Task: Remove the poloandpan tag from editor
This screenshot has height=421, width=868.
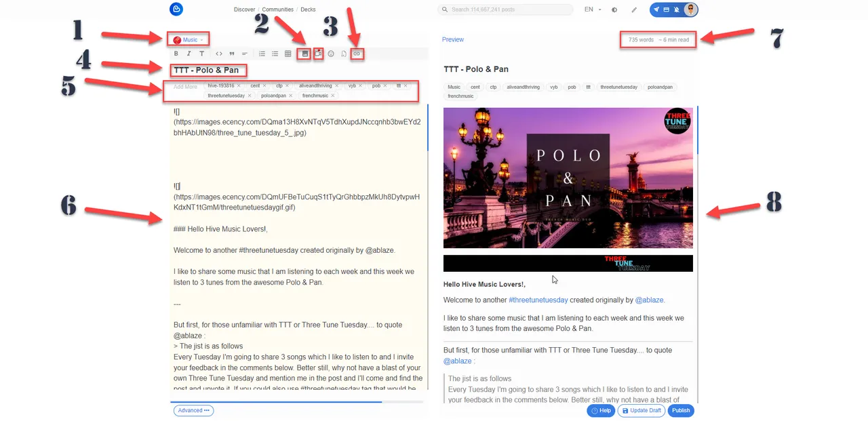Action: coord(290,96)
